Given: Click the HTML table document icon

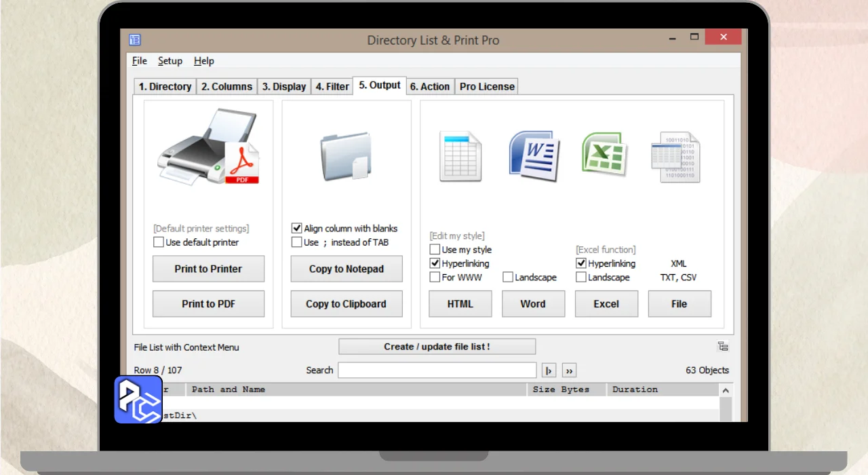Looking at the screenshot, I should click(x=460, y=156).
